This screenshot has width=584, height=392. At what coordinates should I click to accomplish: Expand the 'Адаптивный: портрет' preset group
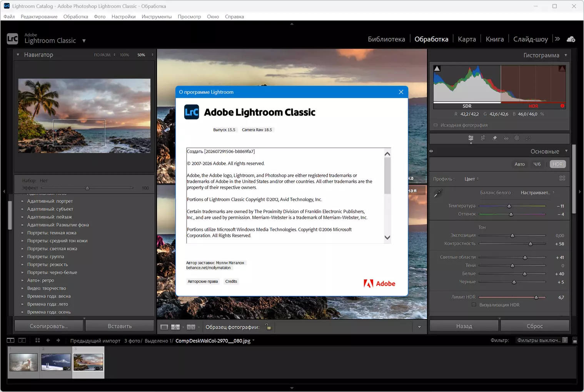(22, 201)
